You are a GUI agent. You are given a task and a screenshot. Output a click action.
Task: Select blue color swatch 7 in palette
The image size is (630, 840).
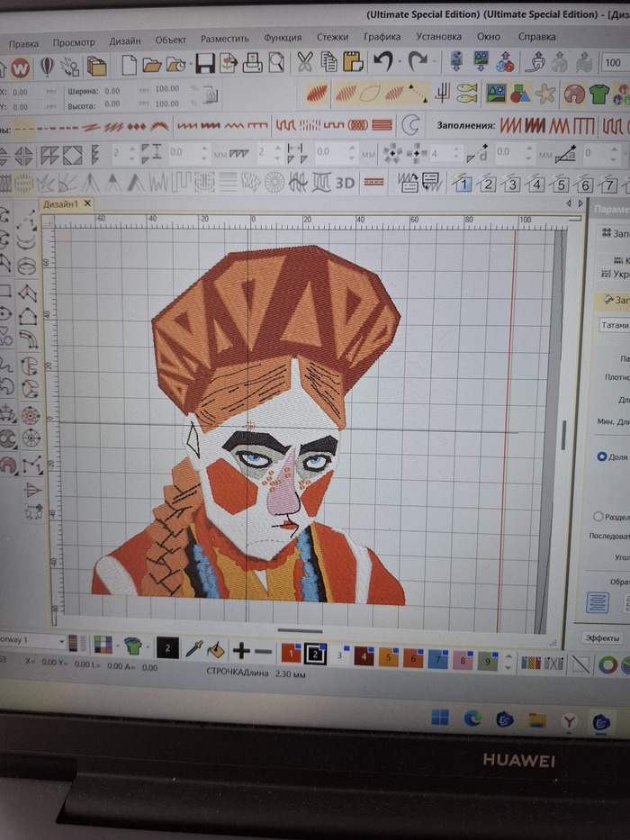(438, 658)
